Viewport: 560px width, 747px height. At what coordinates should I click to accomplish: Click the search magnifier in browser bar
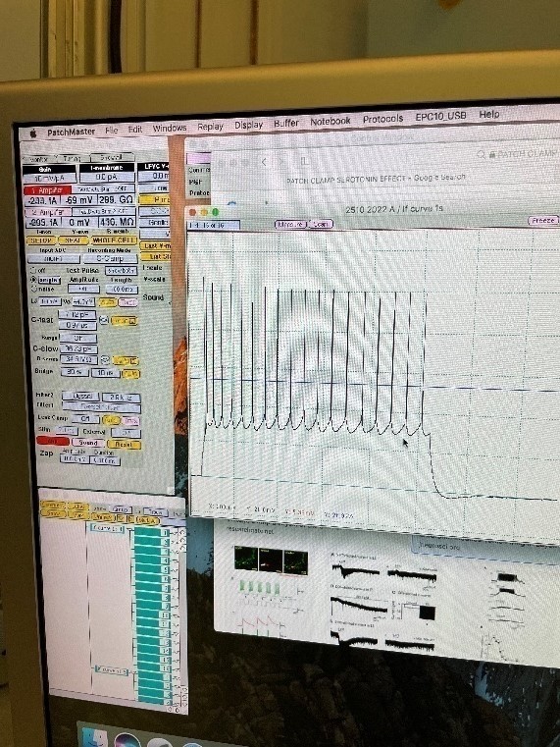[481, 155]
